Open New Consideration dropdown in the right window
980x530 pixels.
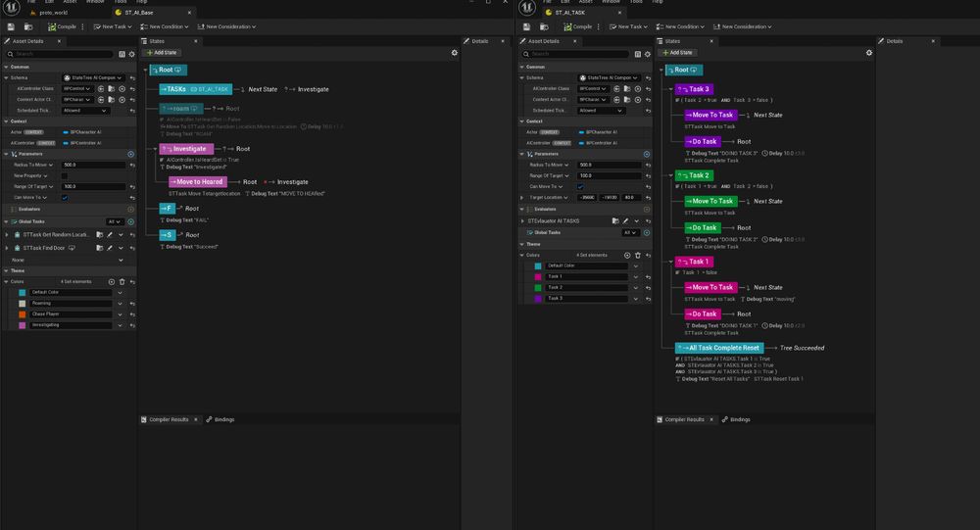(743, 26)
